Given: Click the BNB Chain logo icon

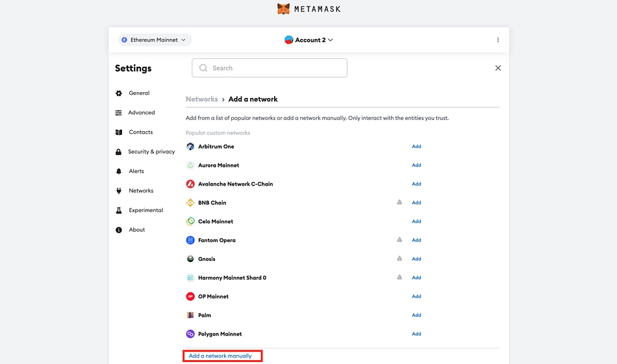Looking at the screenshot, I should (x=190, y=203).
